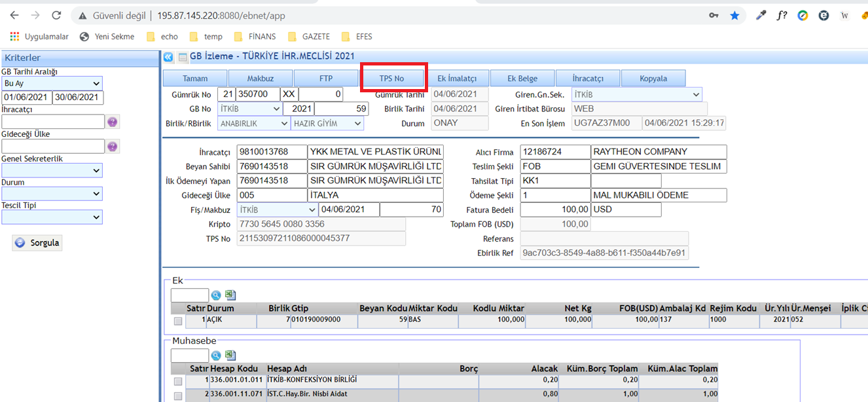868x402 pixels.
Task: Click the browser address bar URL
Action: tap(221, 15)
